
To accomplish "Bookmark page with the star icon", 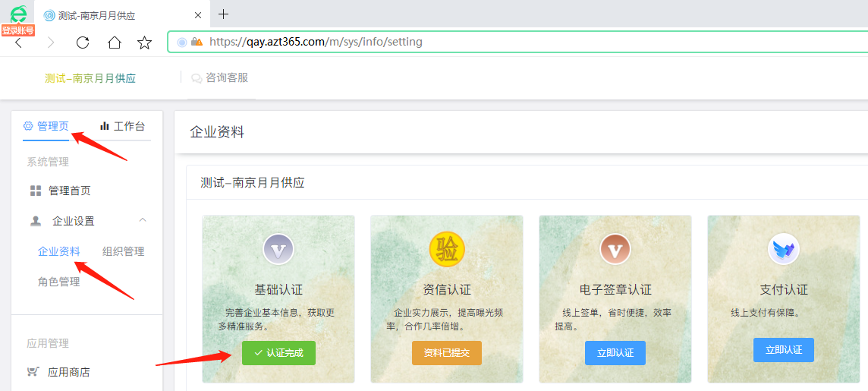I will 144,43.
